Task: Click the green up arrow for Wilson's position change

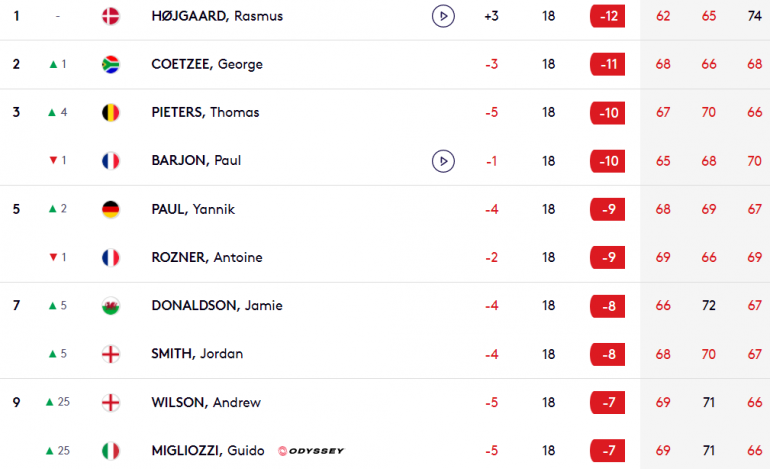Action: click(50, 402)
